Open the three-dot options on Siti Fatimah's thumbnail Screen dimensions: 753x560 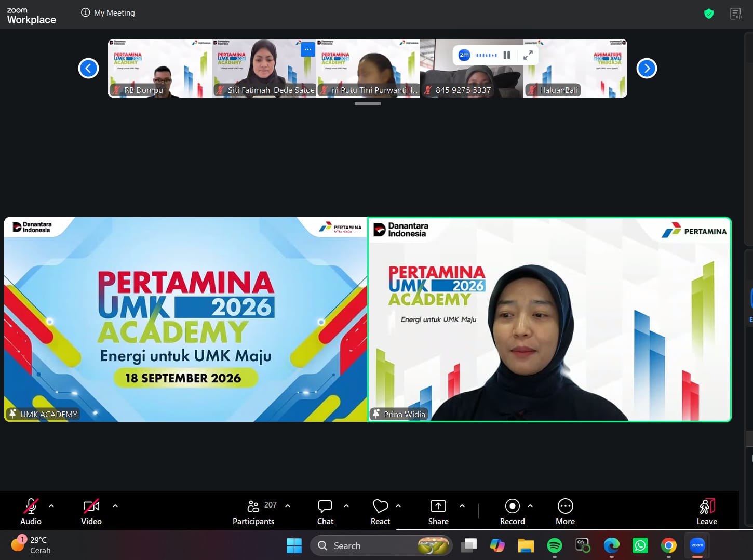click(308, 49)
